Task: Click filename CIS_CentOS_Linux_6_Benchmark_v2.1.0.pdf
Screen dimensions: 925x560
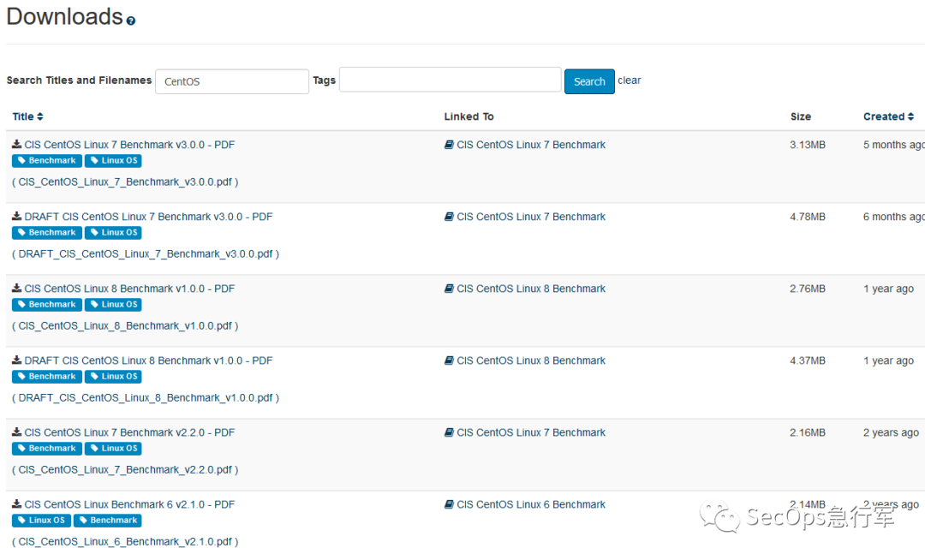Action: click(x=125, y=542)
